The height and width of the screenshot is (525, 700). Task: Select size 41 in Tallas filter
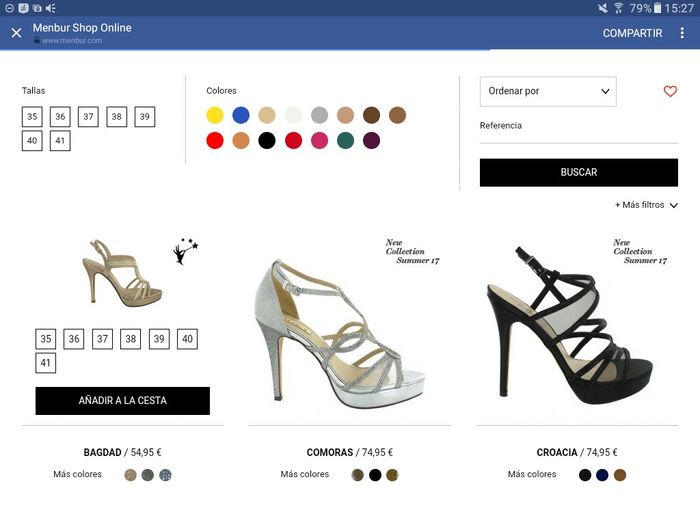point(60,141)
